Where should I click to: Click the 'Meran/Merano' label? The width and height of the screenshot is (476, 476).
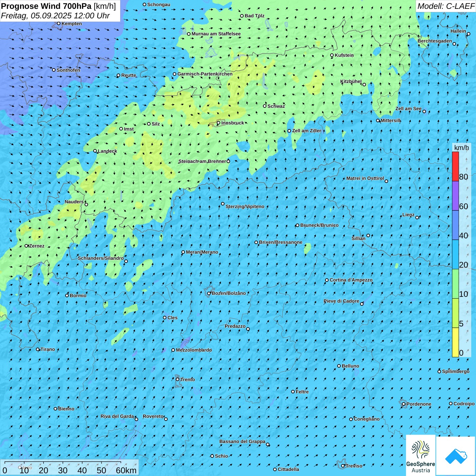click(202, 252)
